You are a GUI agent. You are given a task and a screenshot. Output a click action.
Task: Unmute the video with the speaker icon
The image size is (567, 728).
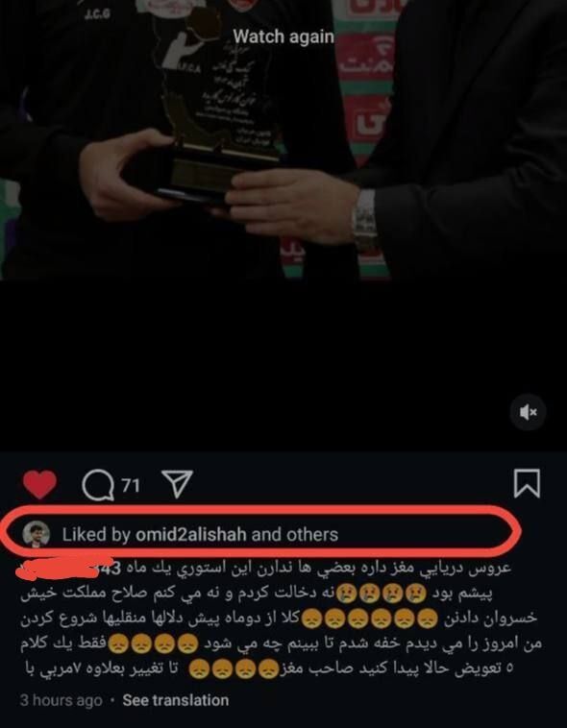tap(528, 412)
